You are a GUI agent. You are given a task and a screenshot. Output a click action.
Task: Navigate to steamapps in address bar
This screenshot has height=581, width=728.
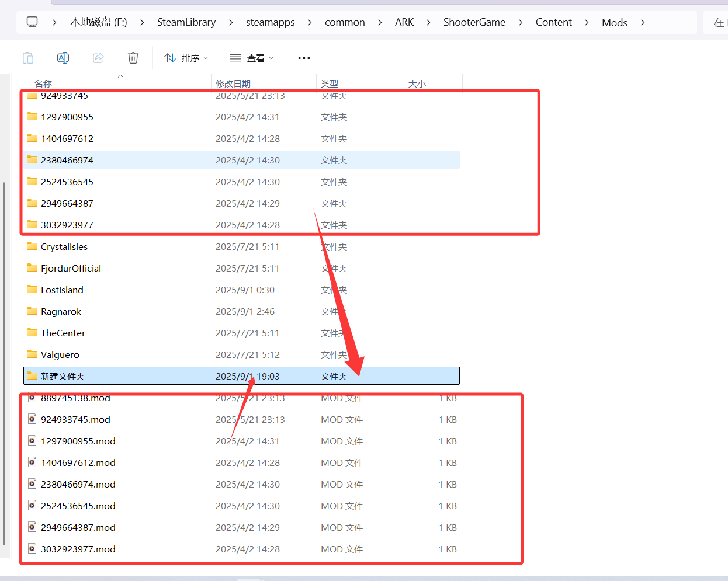pos(270,22)
